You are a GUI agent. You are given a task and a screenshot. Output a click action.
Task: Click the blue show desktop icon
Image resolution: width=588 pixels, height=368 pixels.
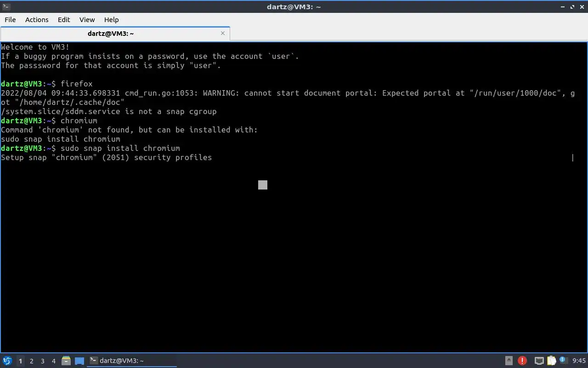pos(79,361)
